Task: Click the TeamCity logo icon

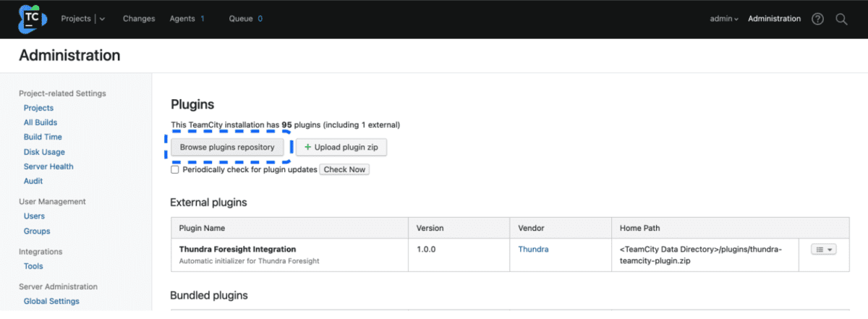Action: coord(31,19)
